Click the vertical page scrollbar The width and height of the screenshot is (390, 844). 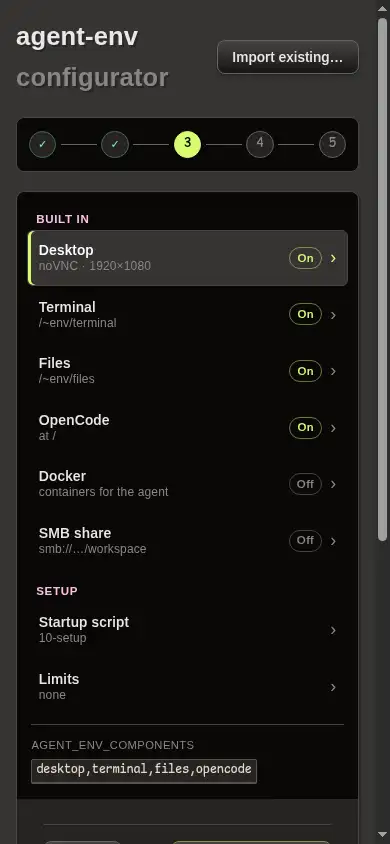click(382, 280)
